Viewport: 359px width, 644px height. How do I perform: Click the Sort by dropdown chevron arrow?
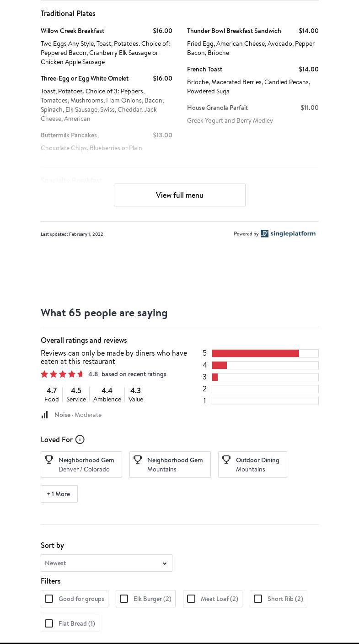click(165, 563)
